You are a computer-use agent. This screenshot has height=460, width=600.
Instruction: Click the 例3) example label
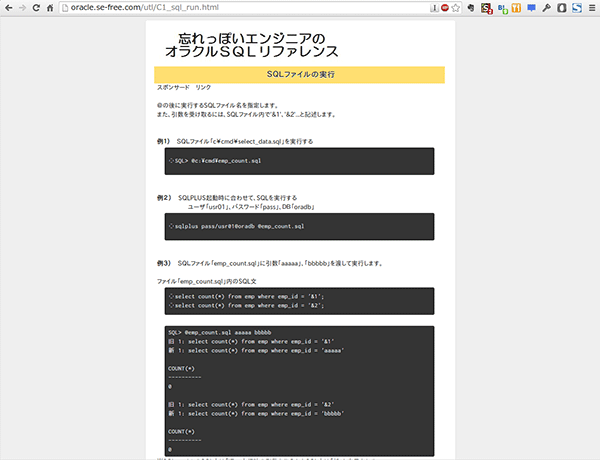click(164, 263)
